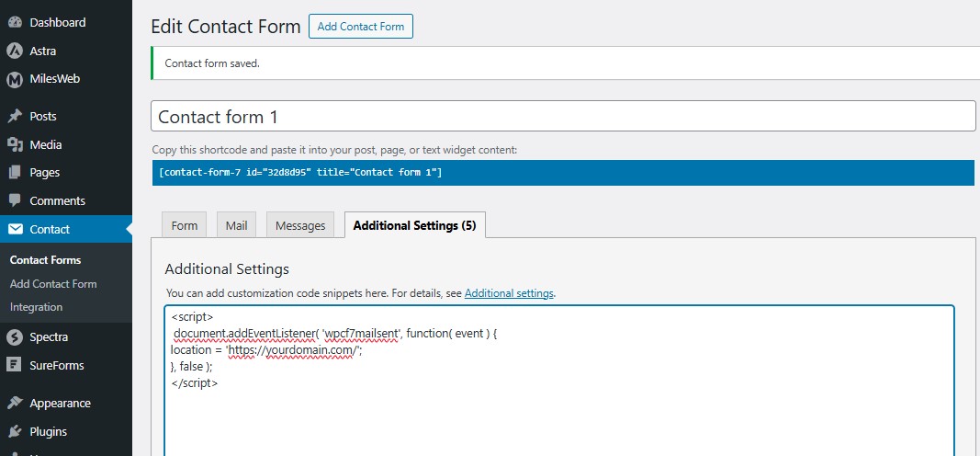Click the Pages icon in sidebar
Screen dimensions: 980x456
point(15,173)
